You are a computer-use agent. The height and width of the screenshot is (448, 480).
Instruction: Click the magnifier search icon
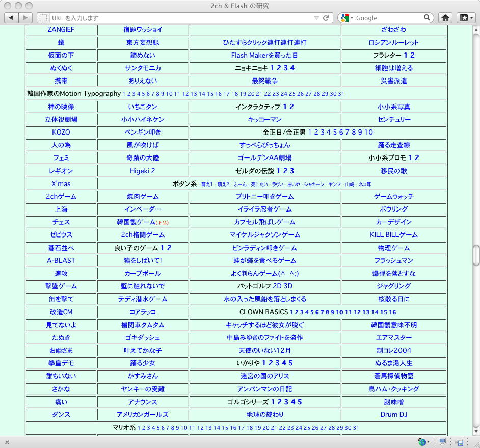[426, 18]
